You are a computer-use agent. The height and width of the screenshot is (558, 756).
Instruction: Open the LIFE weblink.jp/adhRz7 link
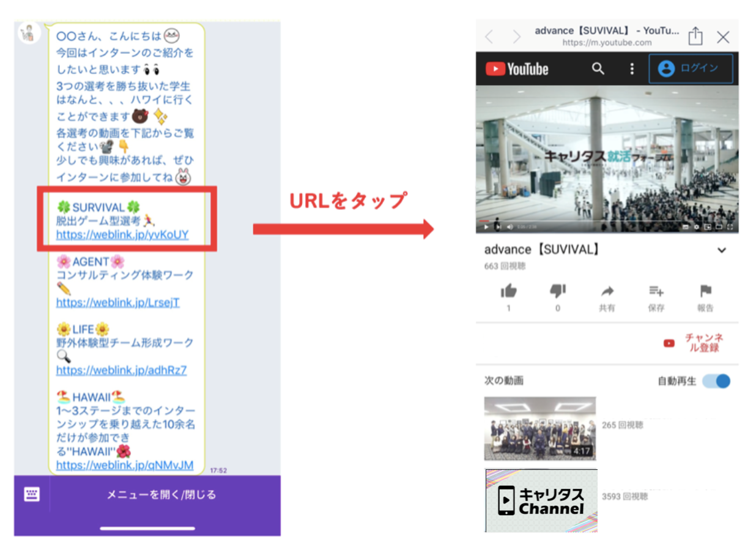click(122, 370)
